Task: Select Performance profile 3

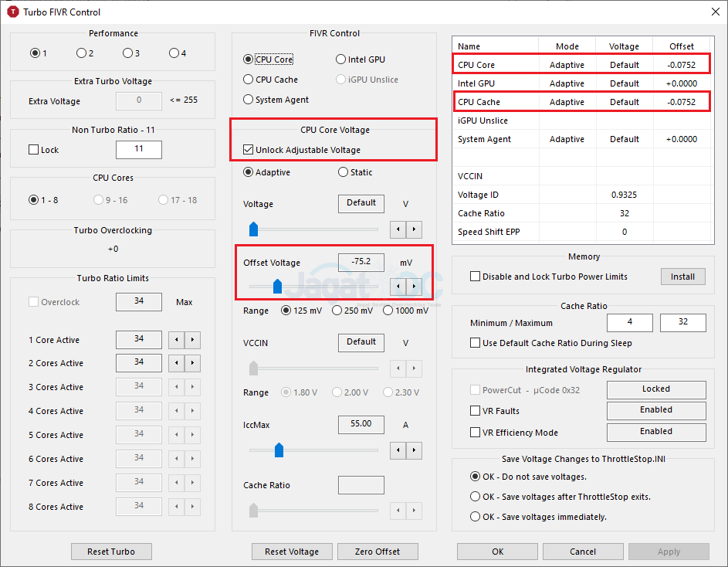Action: click(131, 53)
